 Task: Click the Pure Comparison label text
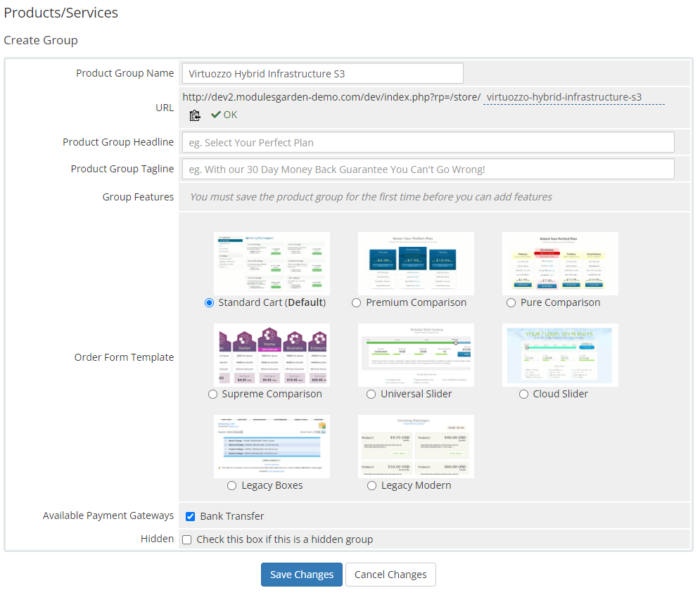point(560,302)
